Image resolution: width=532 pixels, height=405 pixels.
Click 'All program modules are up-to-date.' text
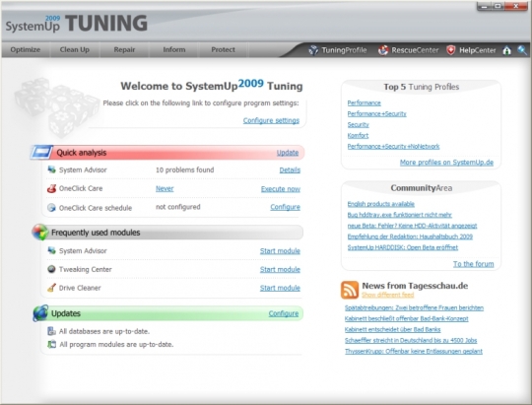coord(116,344)
